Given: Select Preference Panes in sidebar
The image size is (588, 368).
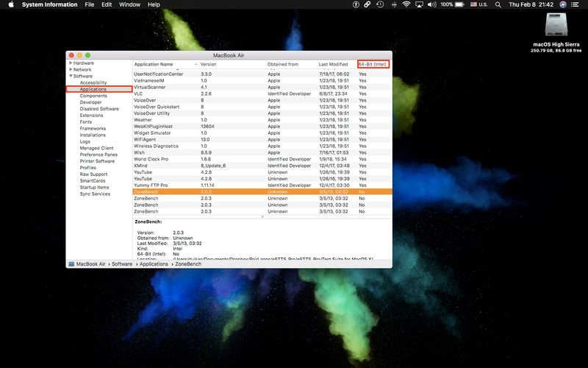Looking at the screenshot, I should pos(98,155).
